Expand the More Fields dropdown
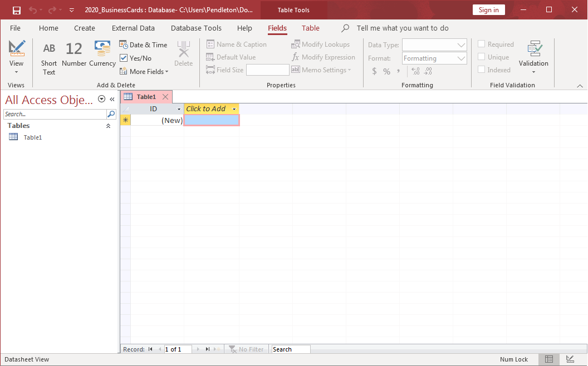Viewport: 588px width, 366px height. pyautogui.click(x=144, y=72)
